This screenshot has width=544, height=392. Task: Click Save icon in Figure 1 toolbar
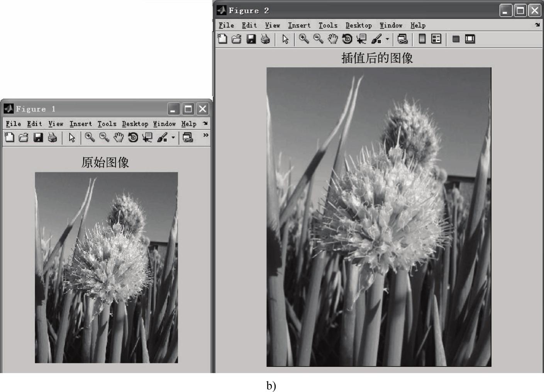[38, 137]
